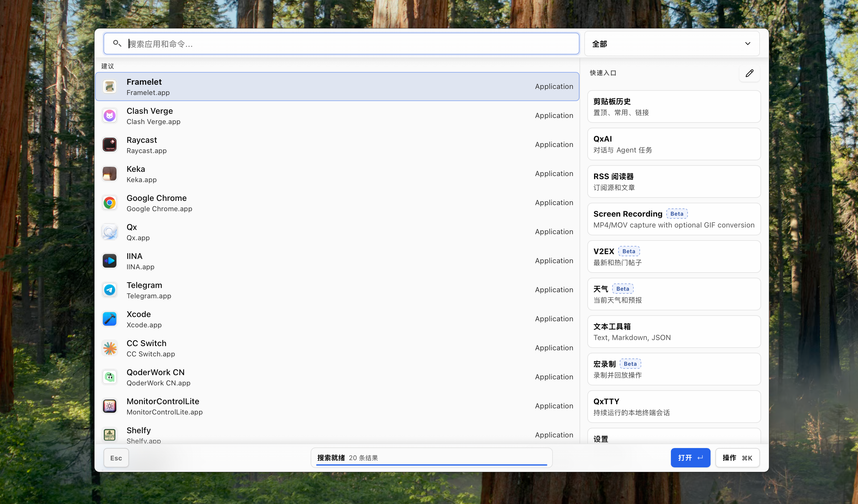
Task: Focus the 搜索应用和命令 search field
Action: [x=341, y=44]
